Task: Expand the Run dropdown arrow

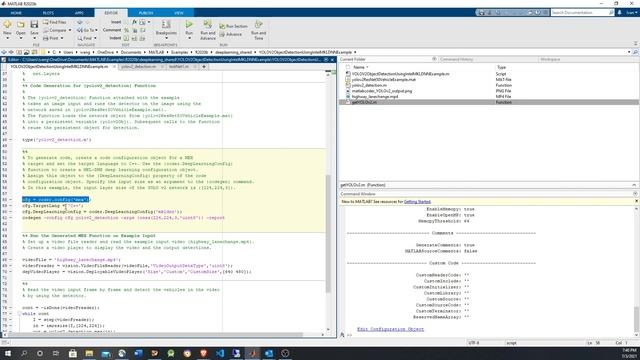Action: click(x=189, y=38)
